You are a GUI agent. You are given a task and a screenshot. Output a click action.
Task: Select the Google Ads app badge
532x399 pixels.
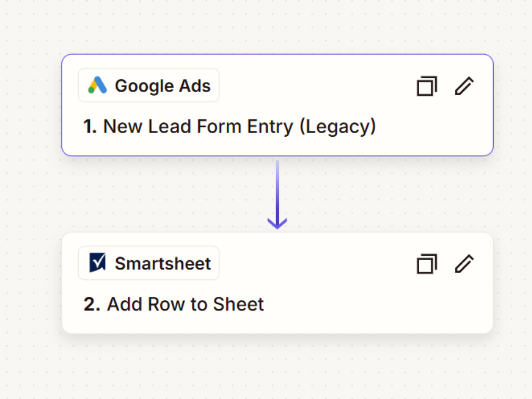tap(148, 85)
